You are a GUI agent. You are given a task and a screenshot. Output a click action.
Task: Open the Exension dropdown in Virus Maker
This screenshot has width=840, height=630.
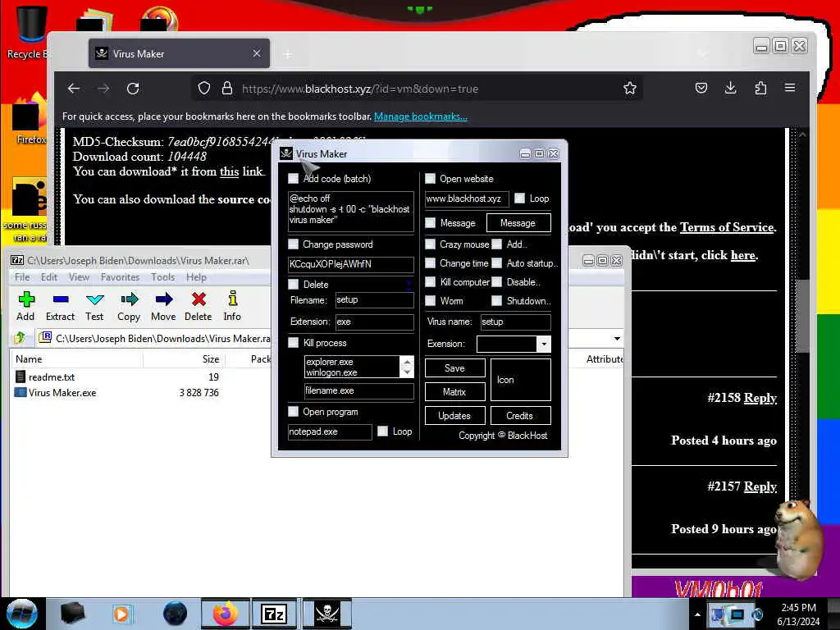tap(544, 344)
